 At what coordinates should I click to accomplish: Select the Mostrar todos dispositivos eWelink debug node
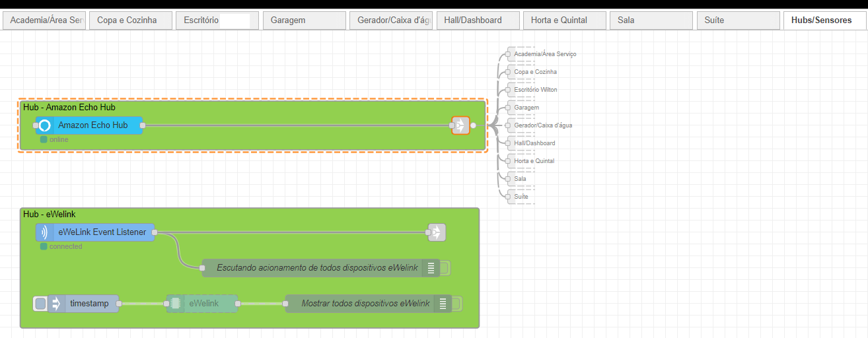(x=369, y=304)
